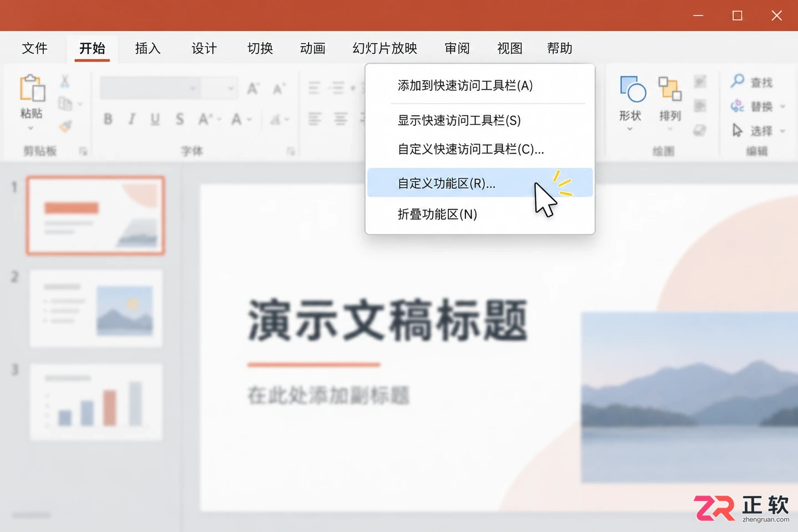Switch to the 设计 ribbon tab
798x532 pixels.
click(204, 48)
